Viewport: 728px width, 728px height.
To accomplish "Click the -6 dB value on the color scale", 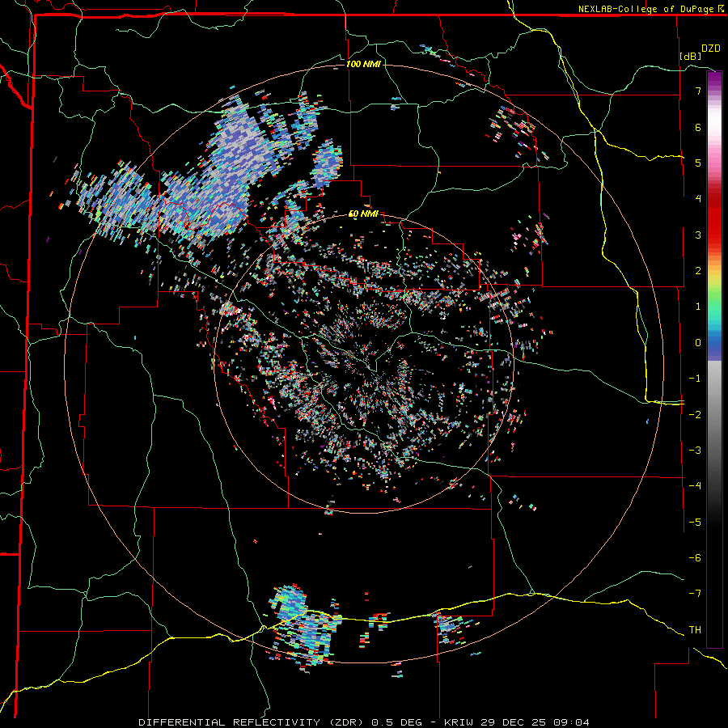I will coord(695,558).
